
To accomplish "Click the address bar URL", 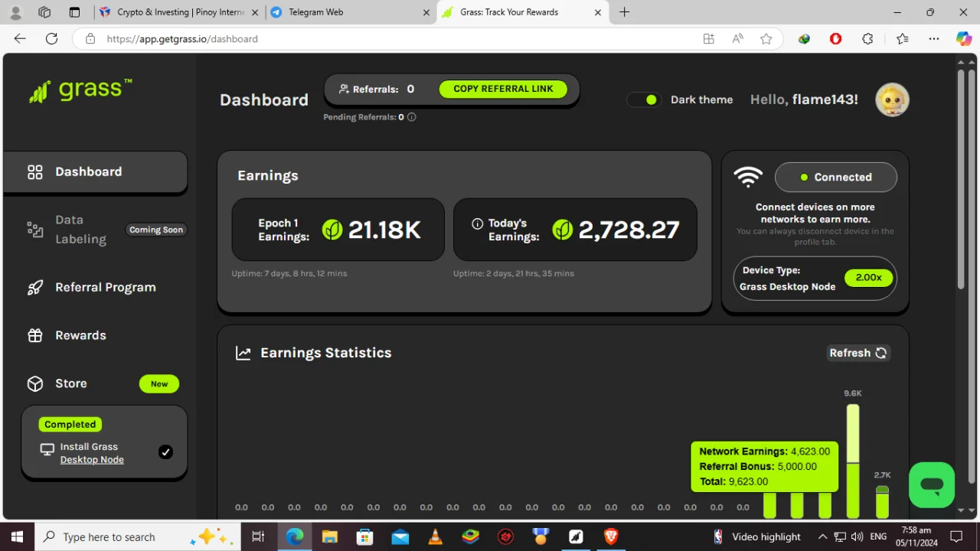I will [x=182, y=39].
